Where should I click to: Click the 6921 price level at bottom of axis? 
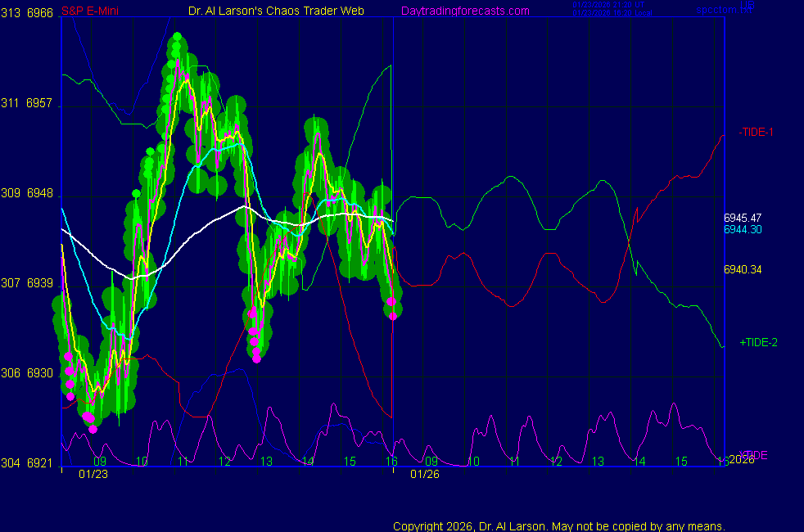tap(39, 463)
